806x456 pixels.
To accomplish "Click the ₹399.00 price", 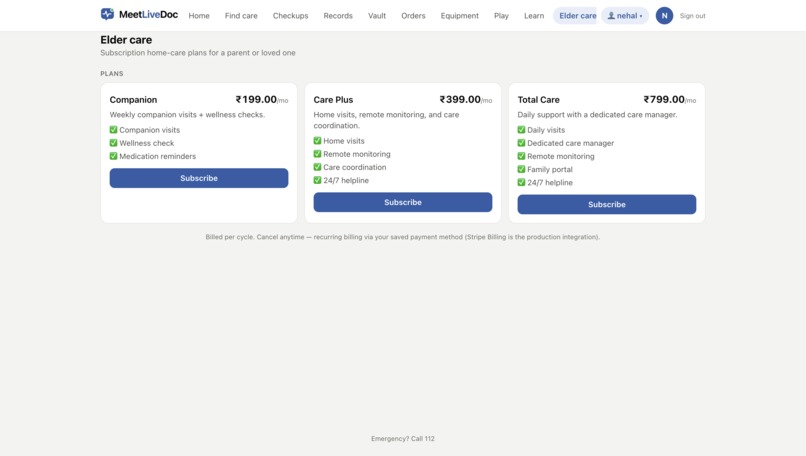I will (460, 99).
